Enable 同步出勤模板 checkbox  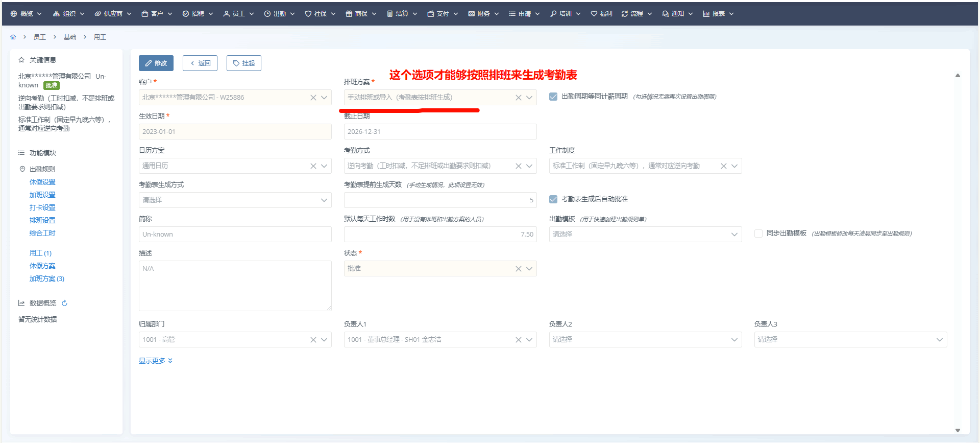tap(758, 234)
